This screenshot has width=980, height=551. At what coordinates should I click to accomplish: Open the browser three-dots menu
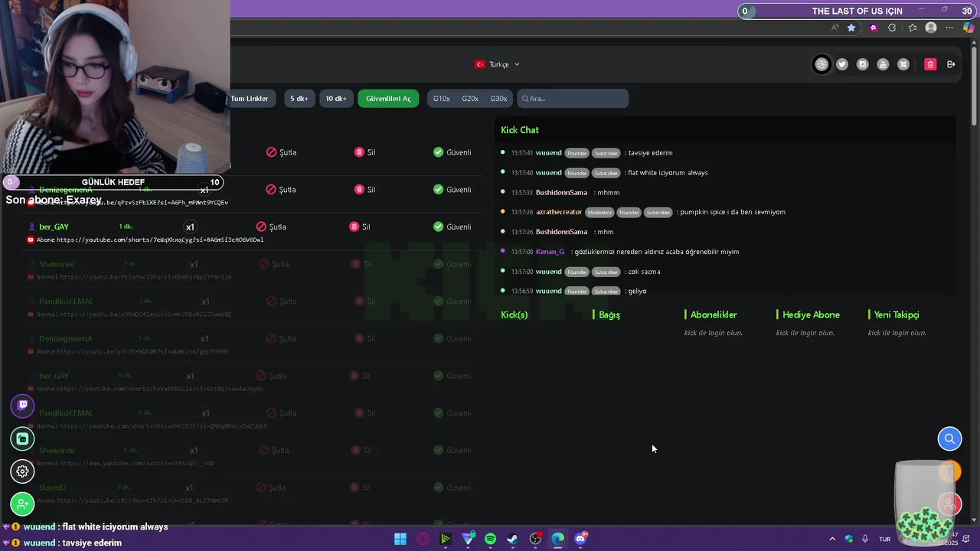coord(950,28)
